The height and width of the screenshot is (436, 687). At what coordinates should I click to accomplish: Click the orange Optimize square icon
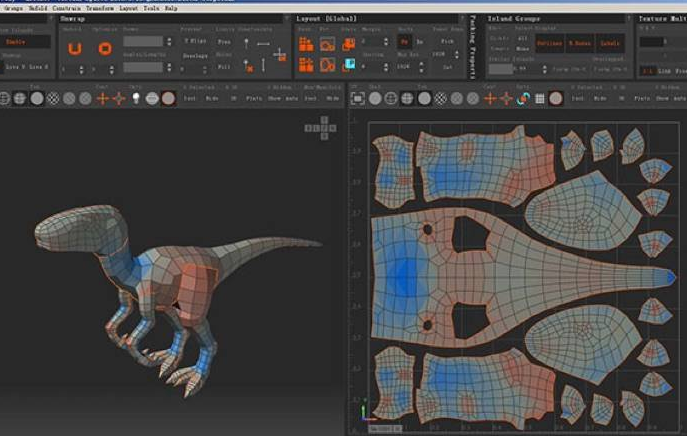[x=106, y=47]
